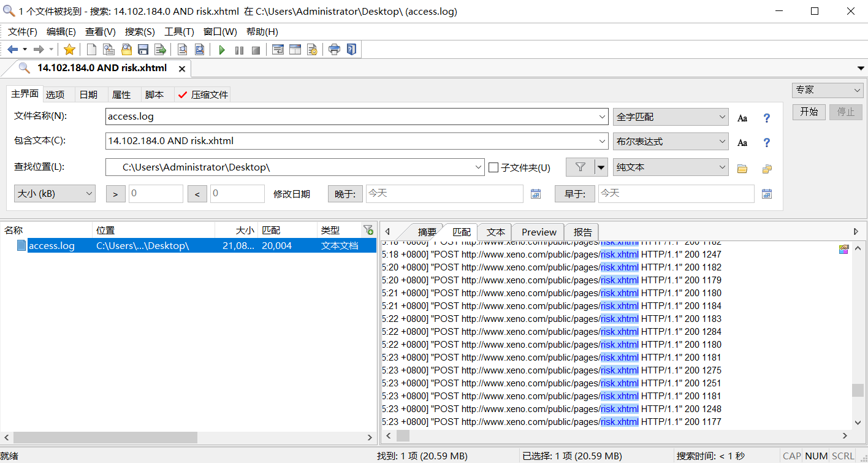Click the less-than size button
Image resolution: width=868 pixels, height=463 pixels.
pos(197,194)
